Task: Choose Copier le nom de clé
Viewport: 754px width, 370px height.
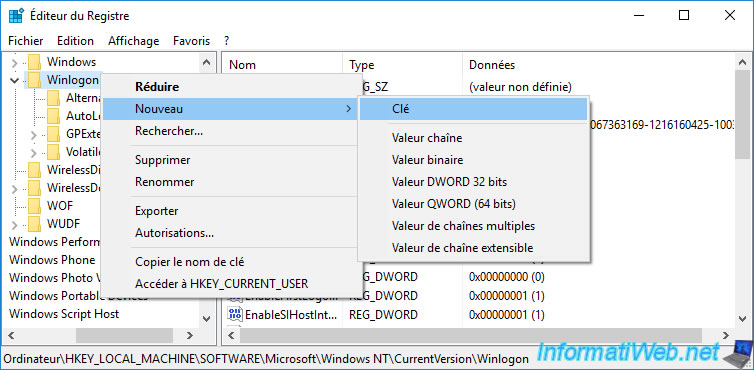Action: click(x=231, y=262)
